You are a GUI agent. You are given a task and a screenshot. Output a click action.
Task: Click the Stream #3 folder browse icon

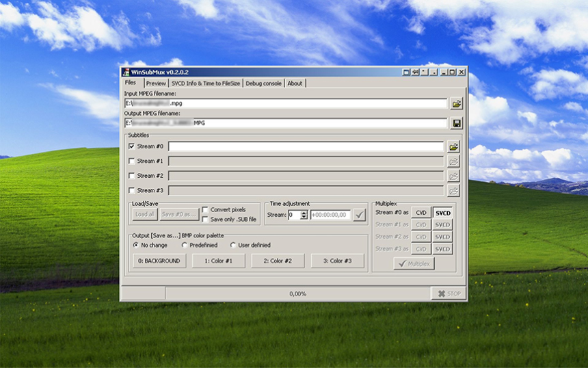point(453,191)
